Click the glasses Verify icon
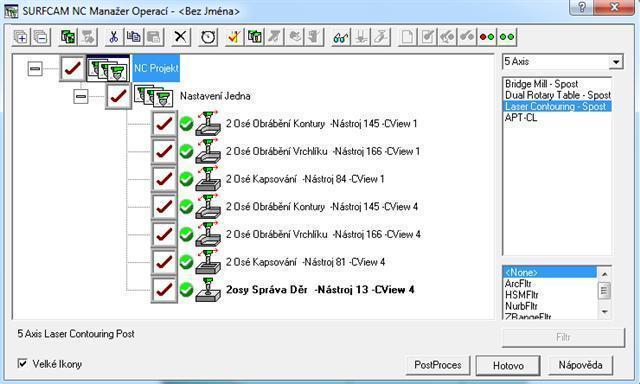 (x=340, y=37)
